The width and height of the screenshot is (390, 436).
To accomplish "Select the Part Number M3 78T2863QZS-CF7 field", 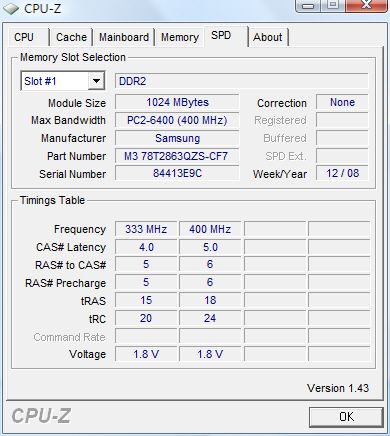I will pos(177,156).
